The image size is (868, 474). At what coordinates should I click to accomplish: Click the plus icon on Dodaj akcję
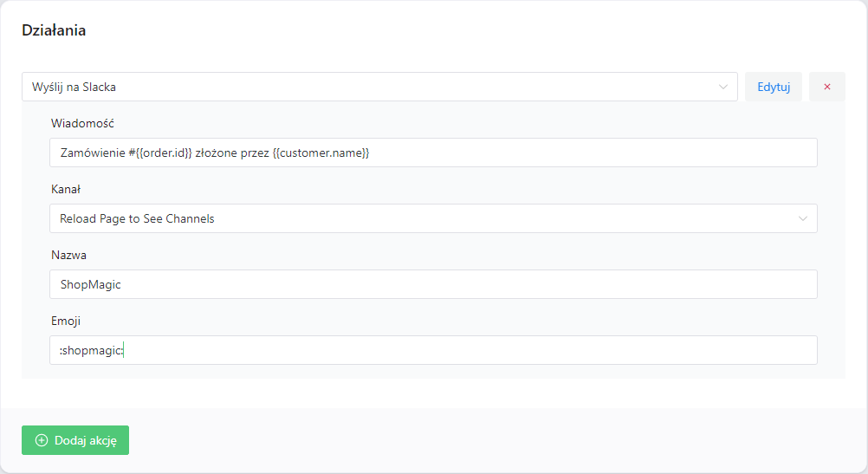pos(42,440)
